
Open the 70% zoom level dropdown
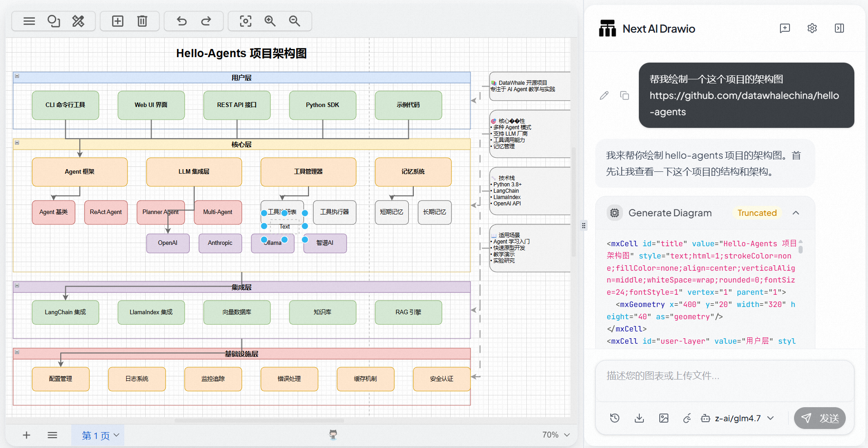555,435
